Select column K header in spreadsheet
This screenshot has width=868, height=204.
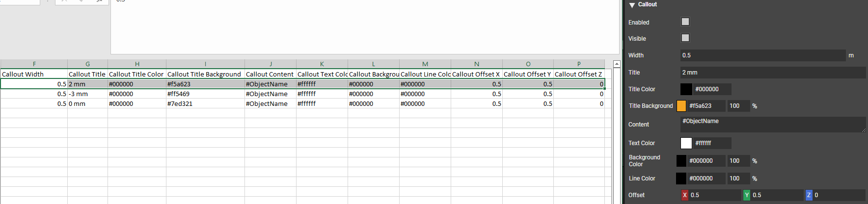[322, 64]
